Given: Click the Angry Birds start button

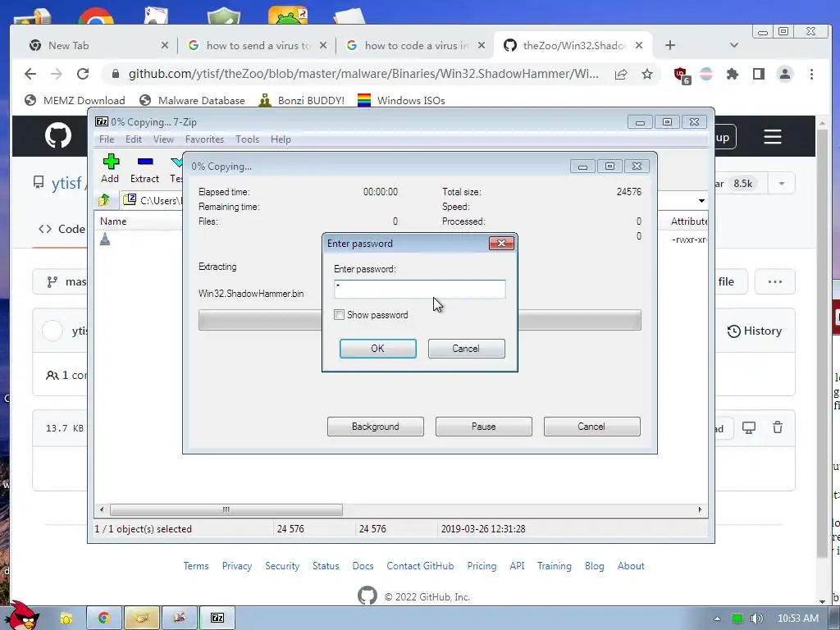Looking at the screenshot, I should pyautogui.click(x=22, y=615).
